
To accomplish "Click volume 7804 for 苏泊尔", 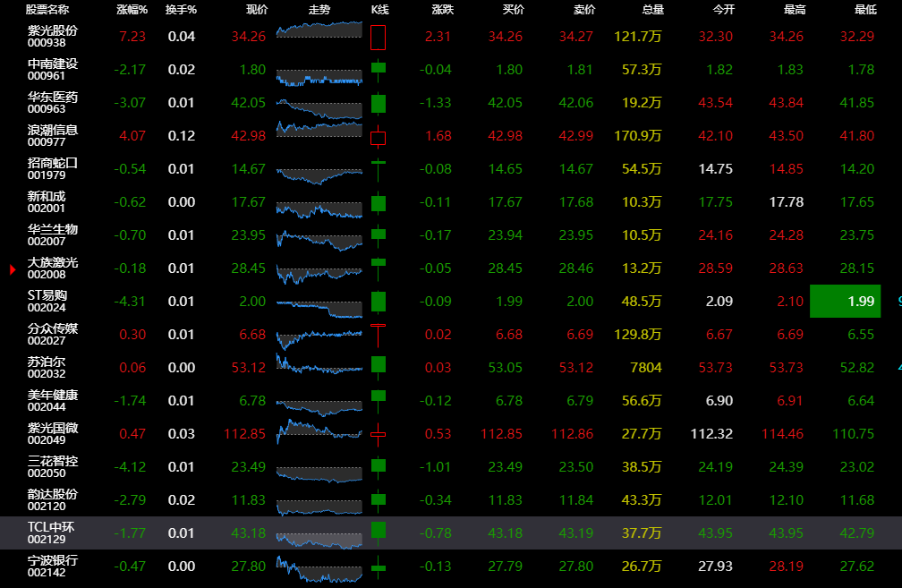I will coord(646,367).
